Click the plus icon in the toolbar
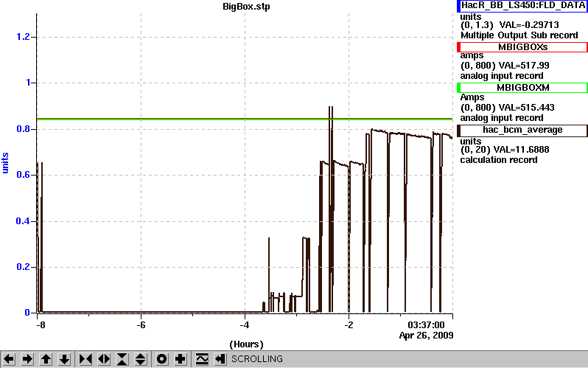The height and width of the screenshot is (368, 588). tap(181, 359)
